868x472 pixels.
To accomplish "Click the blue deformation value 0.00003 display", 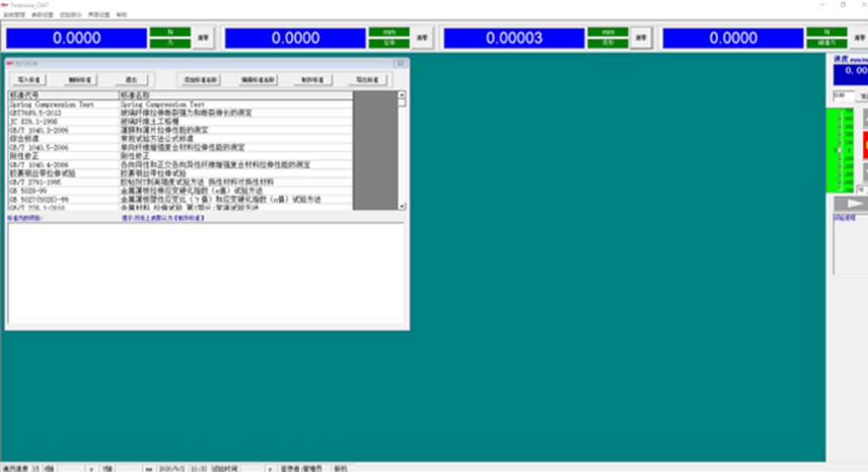I will click(x=514, y=38).
